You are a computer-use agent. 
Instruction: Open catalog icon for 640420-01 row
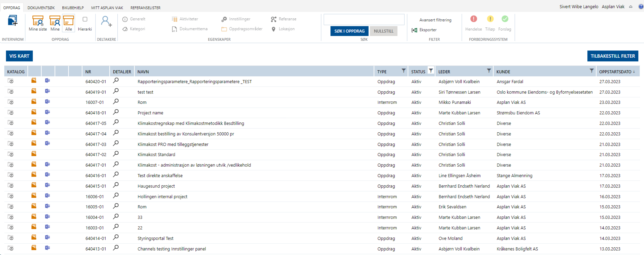[11, 81]
